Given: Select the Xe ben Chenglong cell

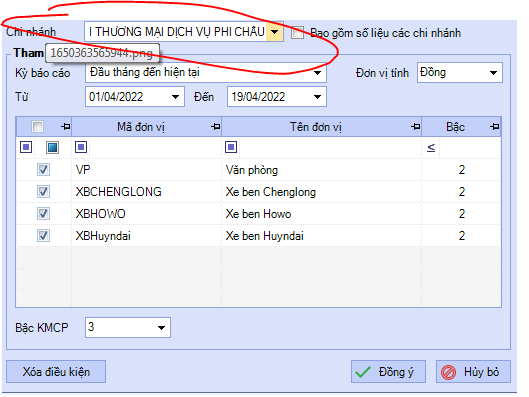Looking at the screenshot, I should [322, 192].
